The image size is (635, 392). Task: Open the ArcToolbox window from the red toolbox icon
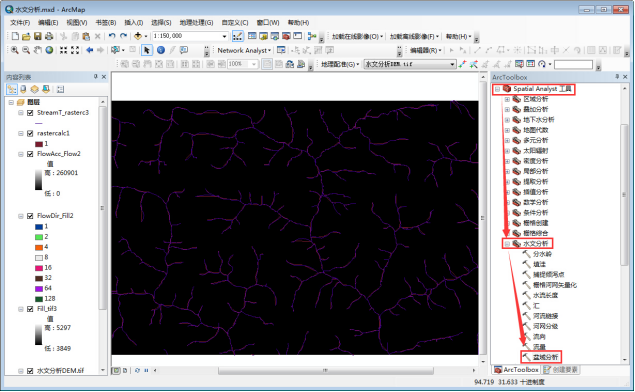coord(286,36)
